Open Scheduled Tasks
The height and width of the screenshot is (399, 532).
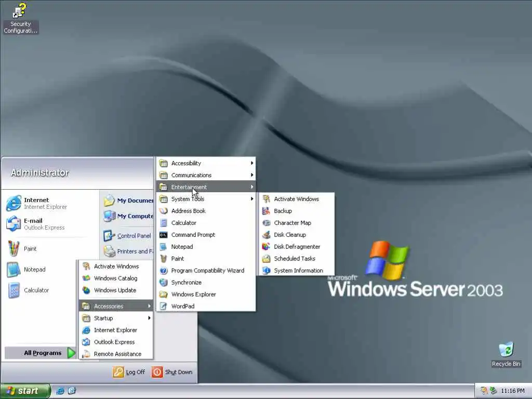click(x=297, y=258)
